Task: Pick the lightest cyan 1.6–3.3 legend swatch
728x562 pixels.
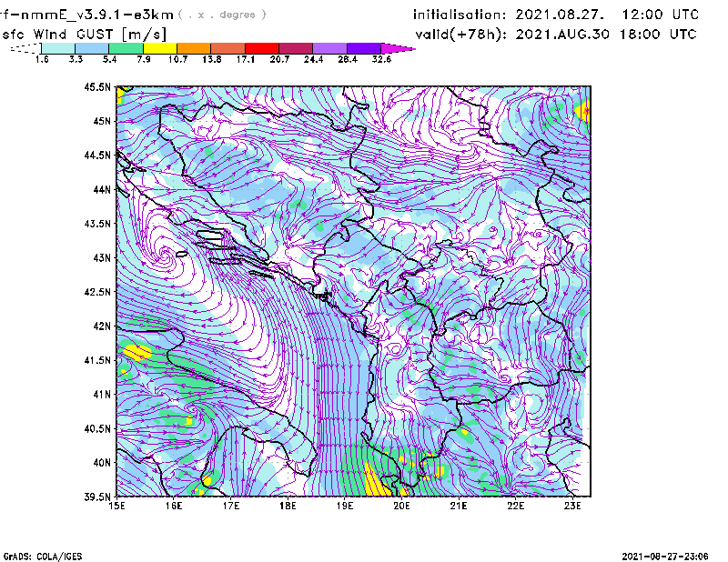Action: pyautogui.click(x=58, y=47)
